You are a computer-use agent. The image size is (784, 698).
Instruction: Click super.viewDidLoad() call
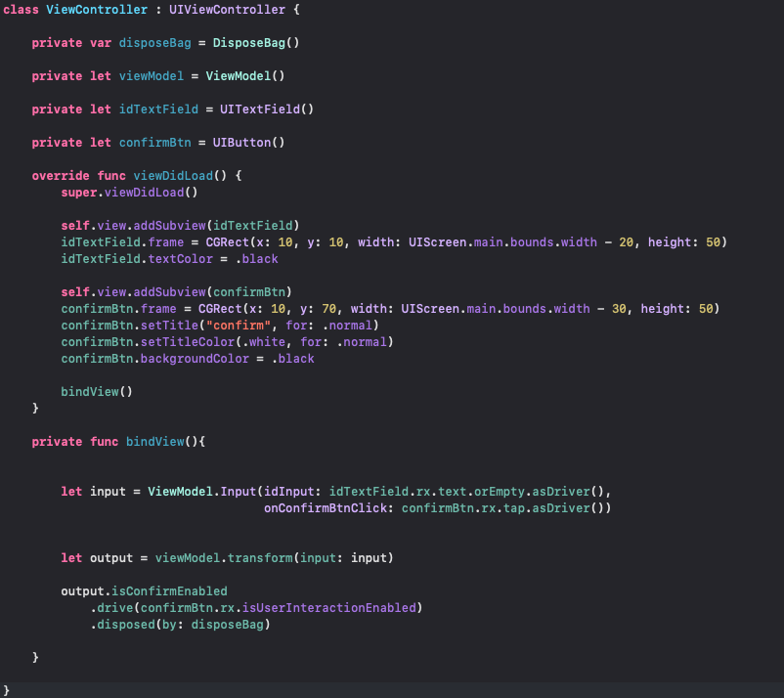[x=129, y=193]
